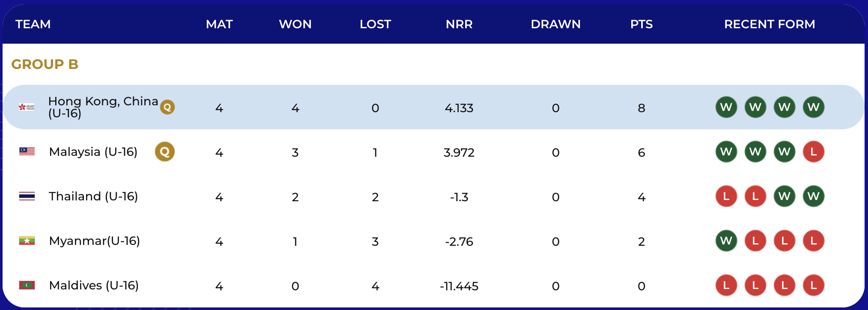868x310 pixels.
Task: Click Maldives' NRR value -11.445
Action: tap(459, 286)
